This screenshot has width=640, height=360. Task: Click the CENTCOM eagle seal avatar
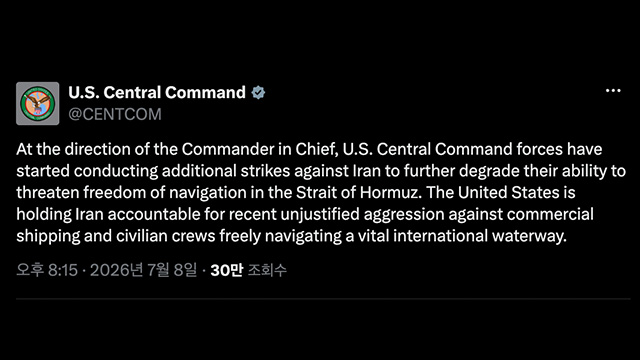coord(38,104)
